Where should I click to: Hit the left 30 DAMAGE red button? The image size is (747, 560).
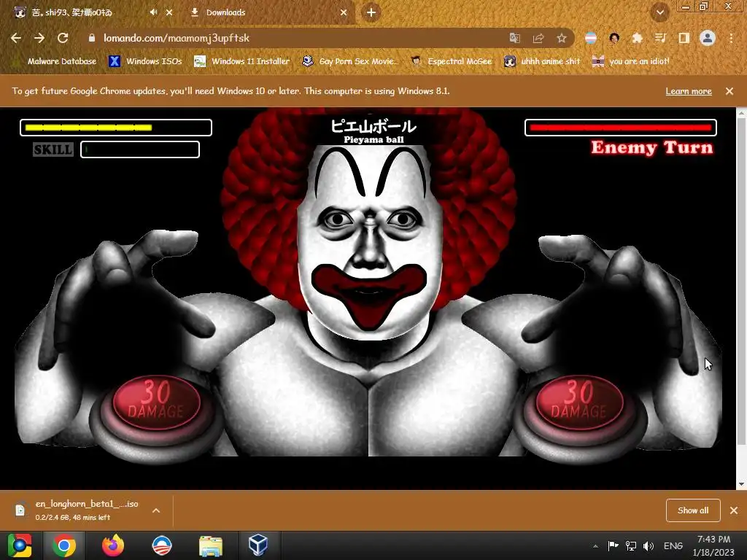(156, 402)
